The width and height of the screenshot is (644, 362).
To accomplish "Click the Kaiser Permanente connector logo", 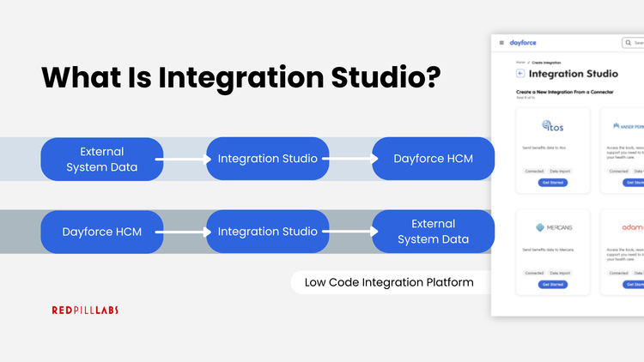I will 629,126.
